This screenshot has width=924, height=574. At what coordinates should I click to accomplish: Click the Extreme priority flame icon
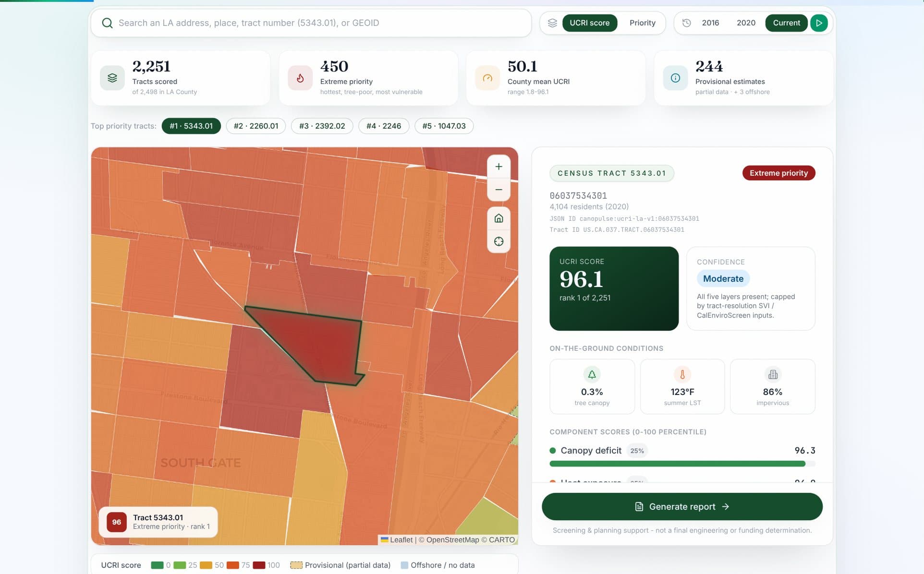(x=300, y=78)
